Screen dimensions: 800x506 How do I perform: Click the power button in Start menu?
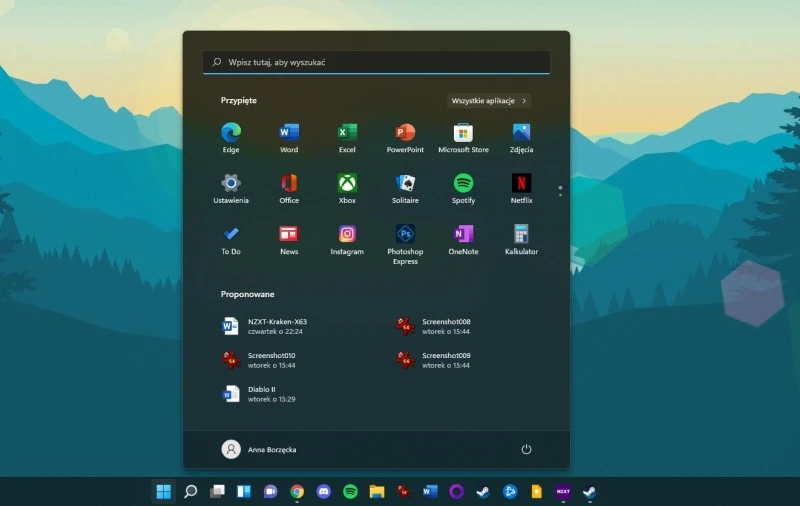(x=526, y=449)
